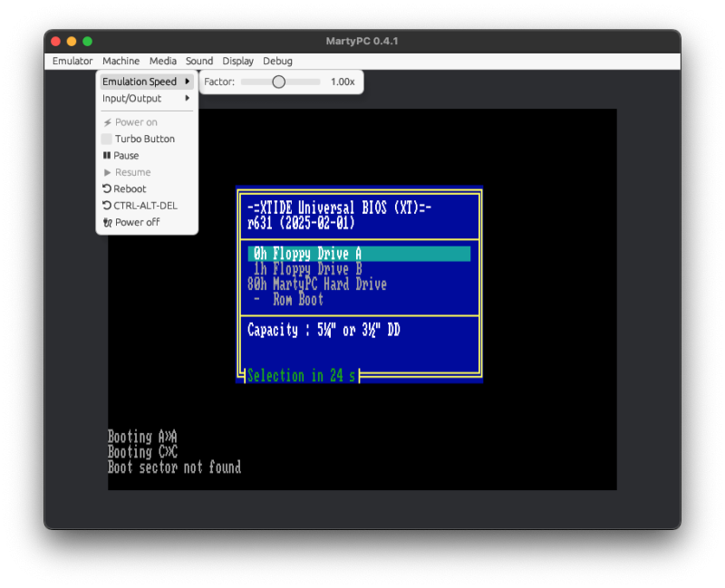This screenshot has width=725, height=588.
Task: Click the greyed Resume label
Action: [x=132, y=172]
